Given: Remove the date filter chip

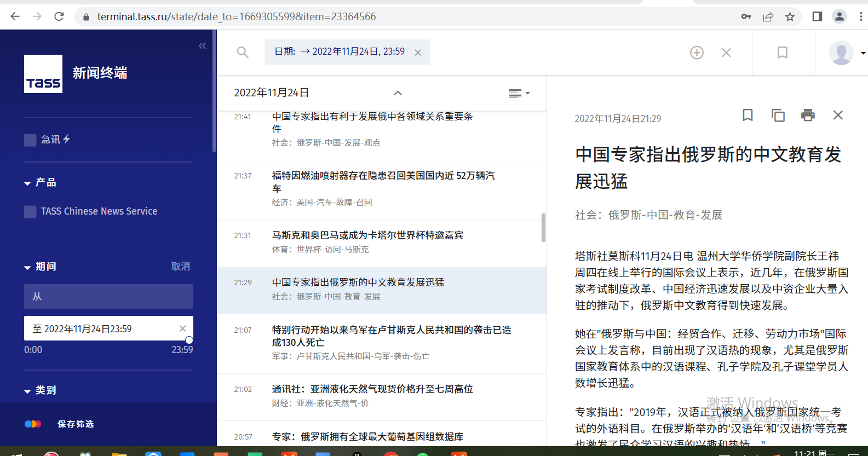Looking at the screenshot, I should pos(418,53).
